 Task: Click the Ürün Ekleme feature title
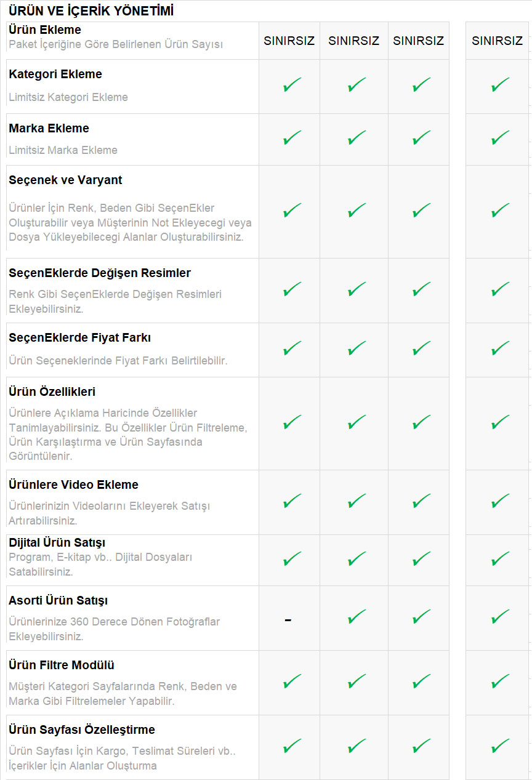pyautogui.click(x=45, y=30)
